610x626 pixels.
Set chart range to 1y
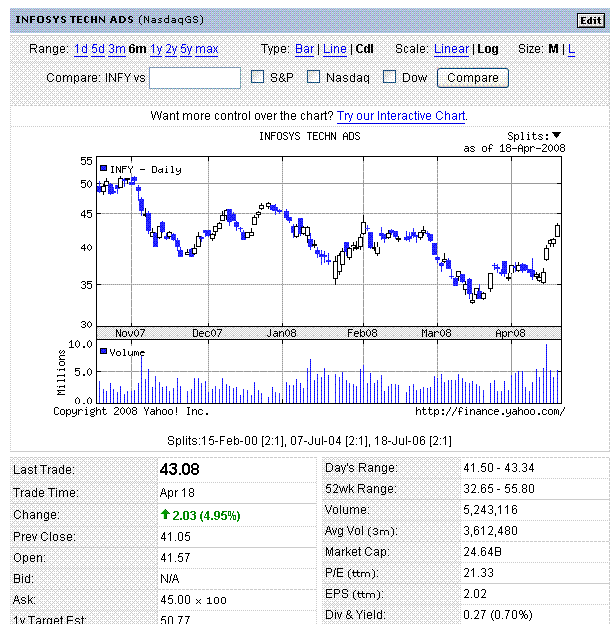[x=156, y=49]
